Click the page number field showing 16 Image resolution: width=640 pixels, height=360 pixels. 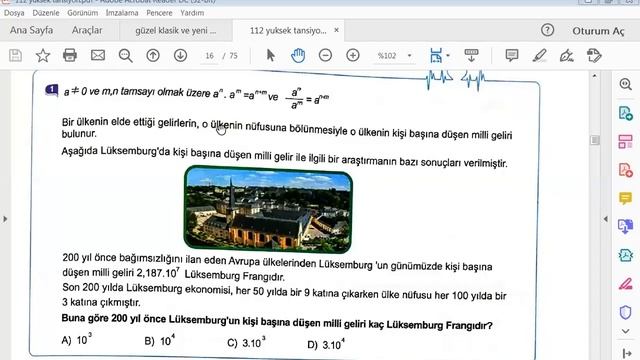coord(209,56)
